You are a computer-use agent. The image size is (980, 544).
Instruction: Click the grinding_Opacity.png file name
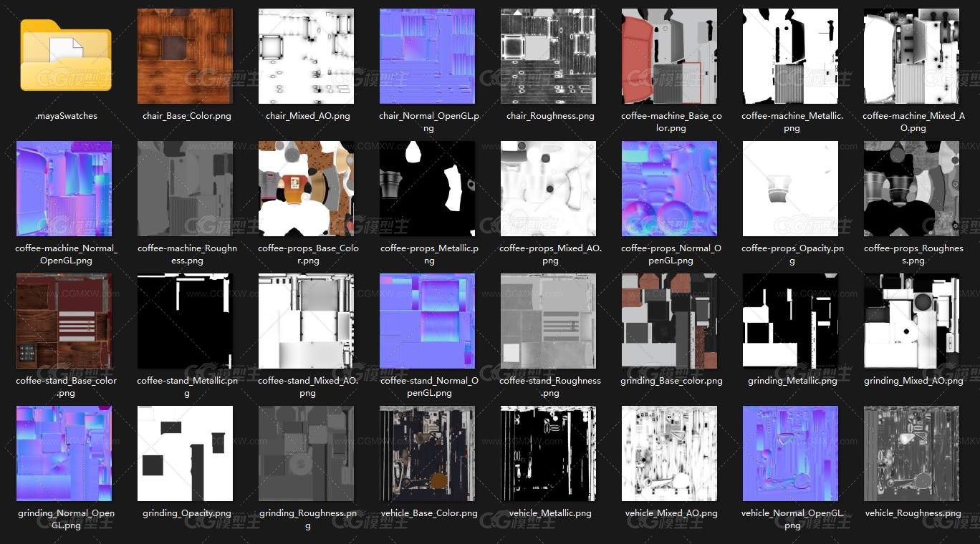point(187,513)
